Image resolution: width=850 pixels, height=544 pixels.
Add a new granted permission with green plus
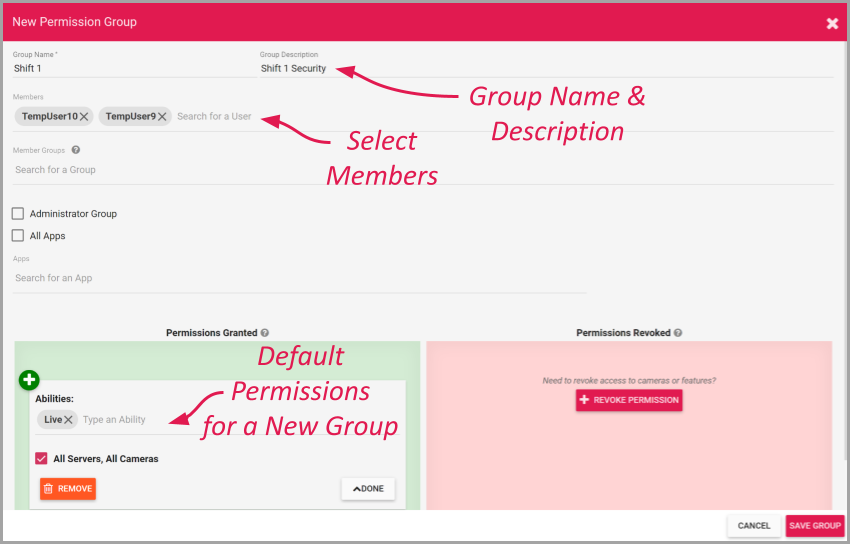29,380
